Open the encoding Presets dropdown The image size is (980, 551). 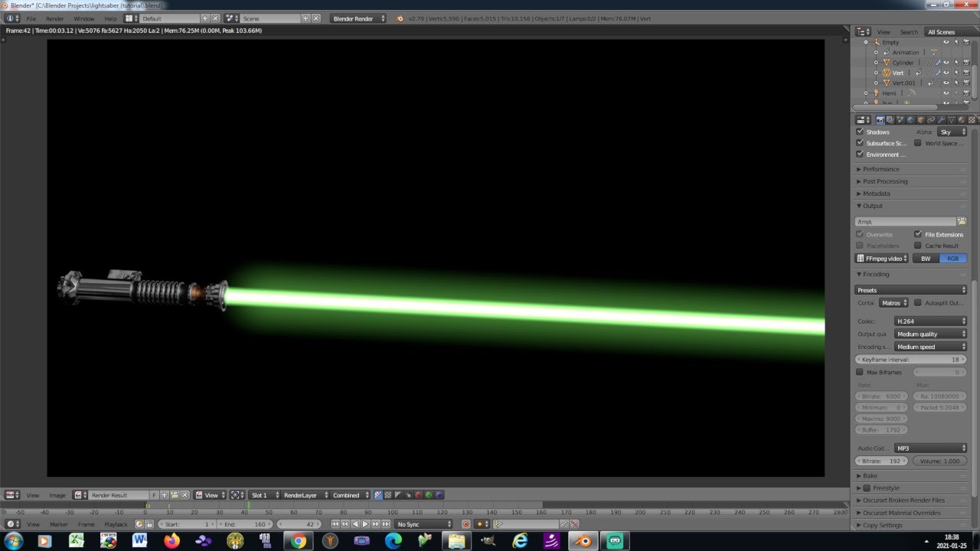(911, 290)
